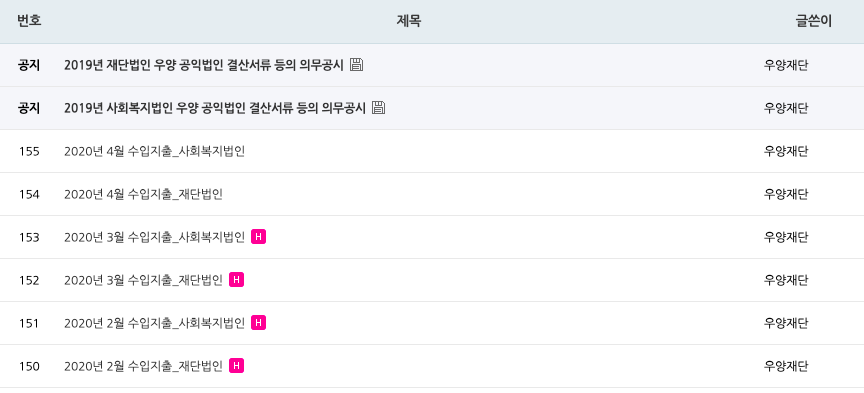Open 2019년 재단법인 우양 결산서류 notice
The image size is (864, 393).
point(204,65)
